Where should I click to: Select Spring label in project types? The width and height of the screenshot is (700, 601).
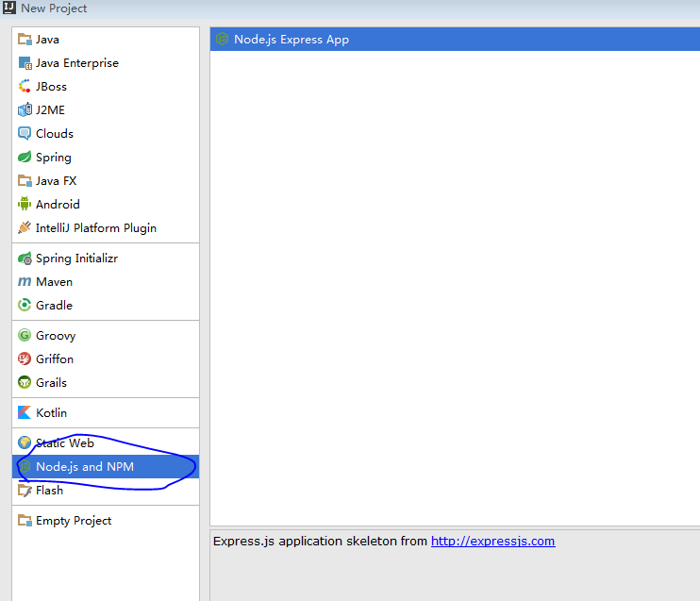(x=54, y=158)
